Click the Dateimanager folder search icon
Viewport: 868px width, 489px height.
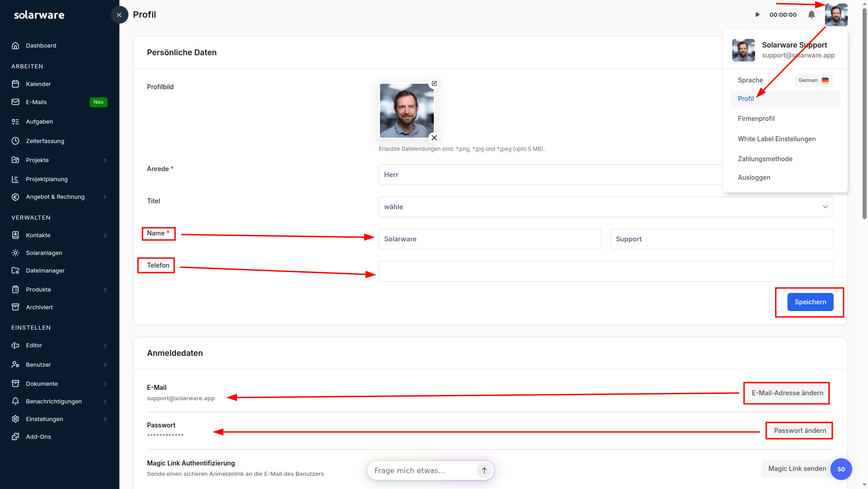click(x=15, y=271)
